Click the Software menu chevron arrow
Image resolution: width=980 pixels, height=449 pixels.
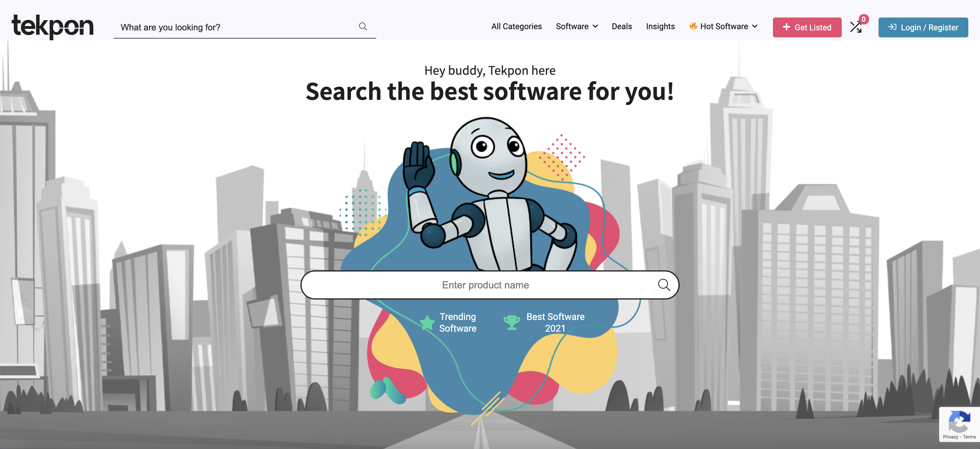click(595, 27)
